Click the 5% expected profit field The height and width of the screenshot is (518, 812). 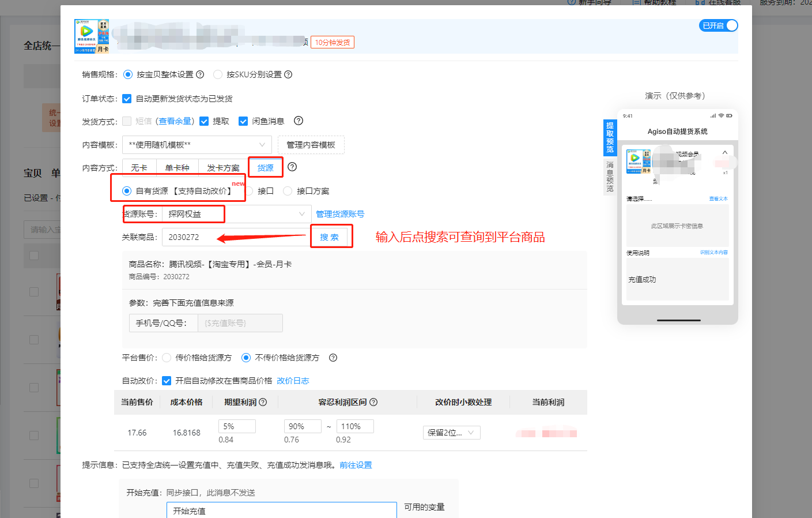[x=237, y=426]
